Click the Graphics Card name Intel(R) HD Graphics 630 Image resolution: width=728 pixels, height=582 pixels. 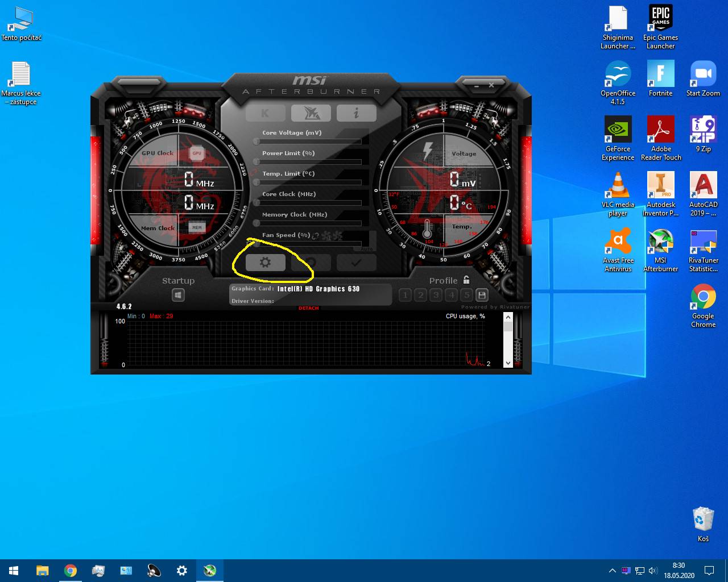coord(318,289)
